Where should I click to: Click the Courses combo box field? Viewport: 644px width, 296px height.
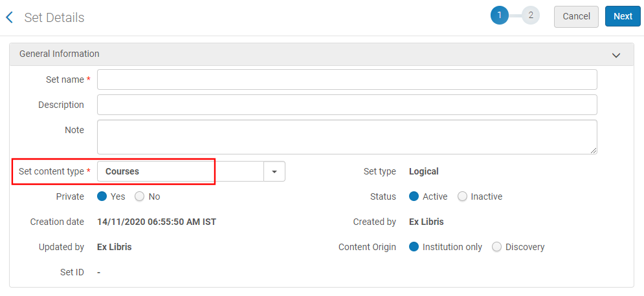coord(181,172)
